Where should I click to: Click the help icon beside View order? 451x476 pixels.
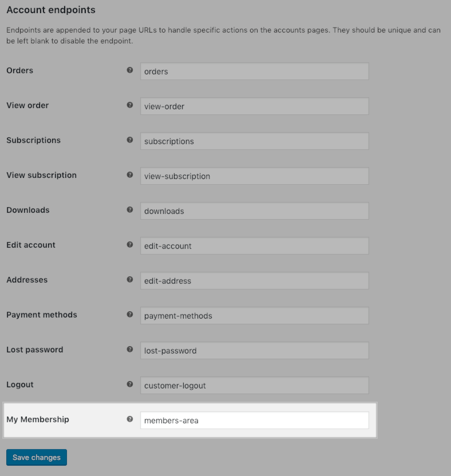(x=130, y=104)
